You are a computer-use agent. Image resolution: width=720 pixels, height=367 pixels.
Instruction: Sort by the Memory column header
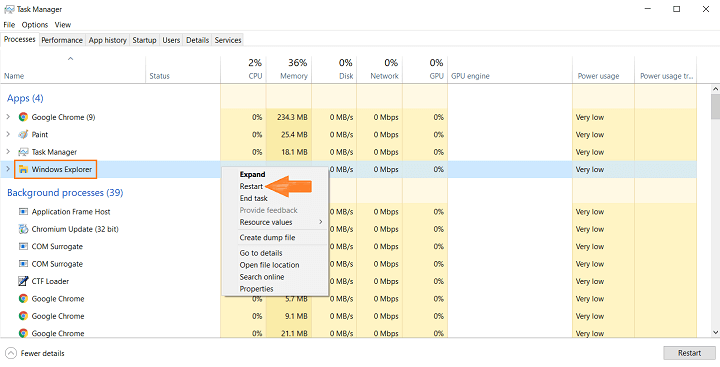pos(289,70)
